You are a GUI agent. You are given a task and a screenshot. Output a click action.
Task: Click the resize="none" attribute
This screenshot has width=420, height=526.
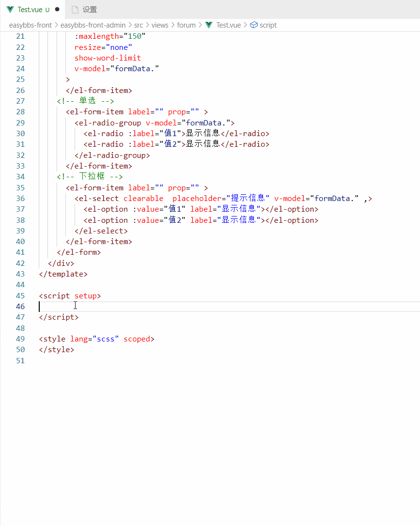click(103, 47)
